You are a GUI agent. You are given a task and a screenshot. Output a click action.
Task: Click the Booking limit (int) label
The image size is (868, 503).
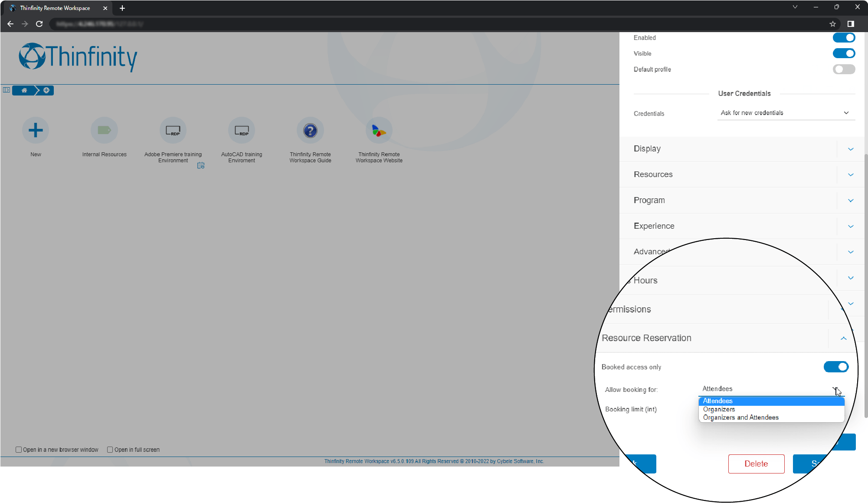631,409
